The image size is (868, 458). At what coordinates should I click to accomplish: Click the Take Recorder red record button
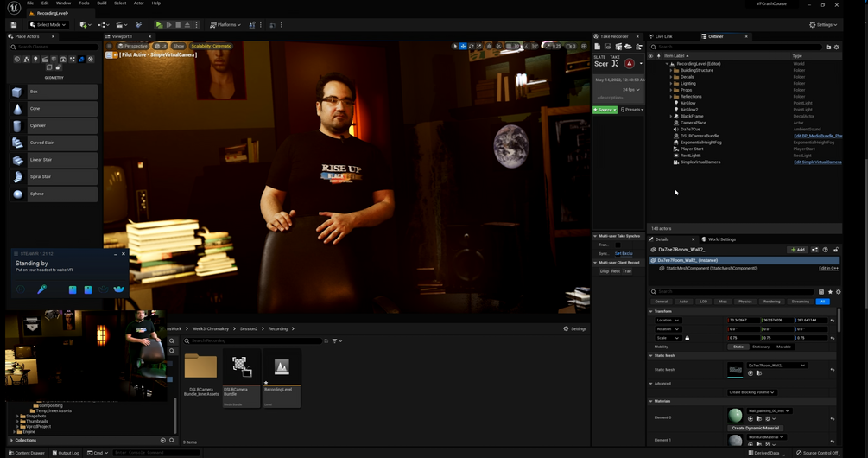[x=629, y=64]
